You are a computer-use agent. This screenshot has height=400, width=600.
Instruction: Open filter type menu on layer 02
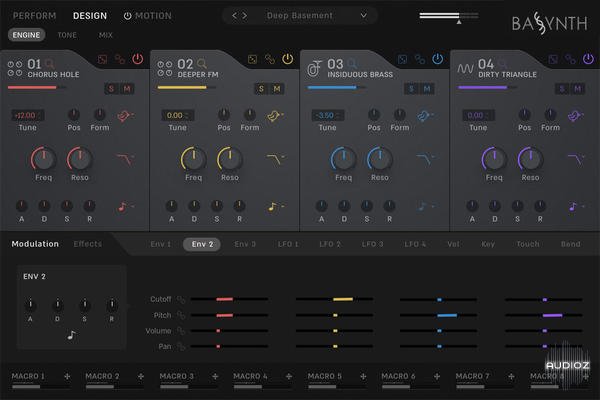276,159
